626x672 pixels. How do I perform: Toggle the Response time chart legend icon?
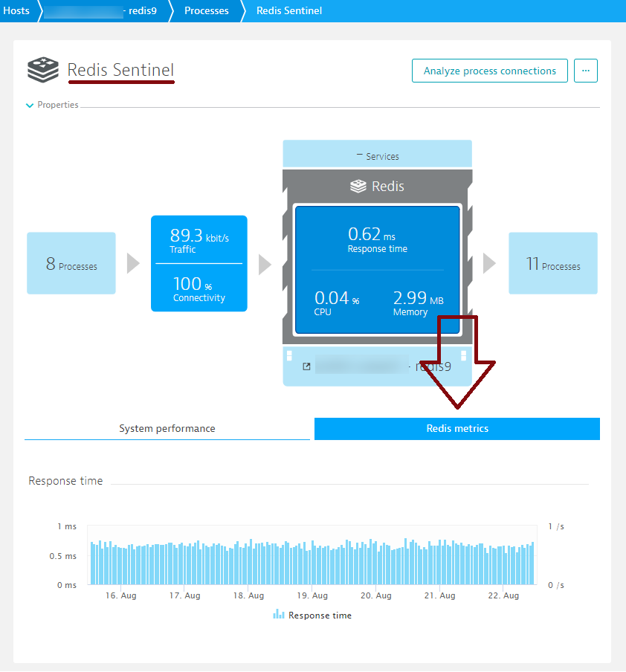click(279, 614)
